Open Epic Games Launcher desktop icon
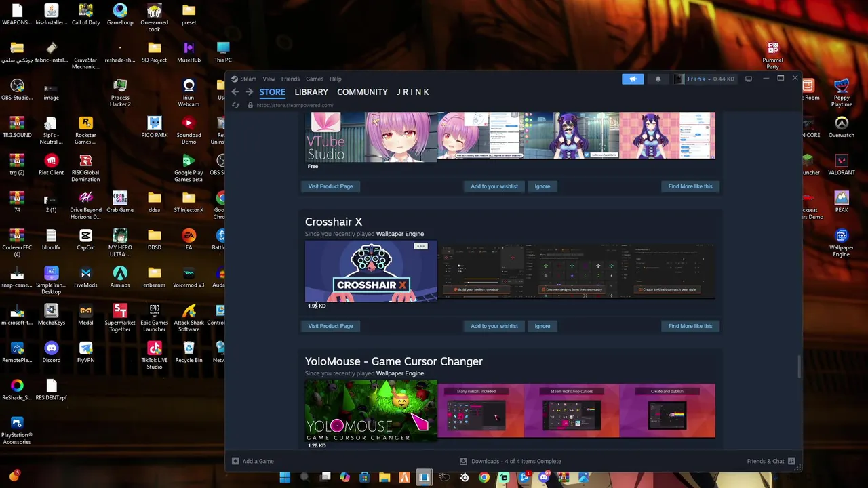 pos(154,318)
